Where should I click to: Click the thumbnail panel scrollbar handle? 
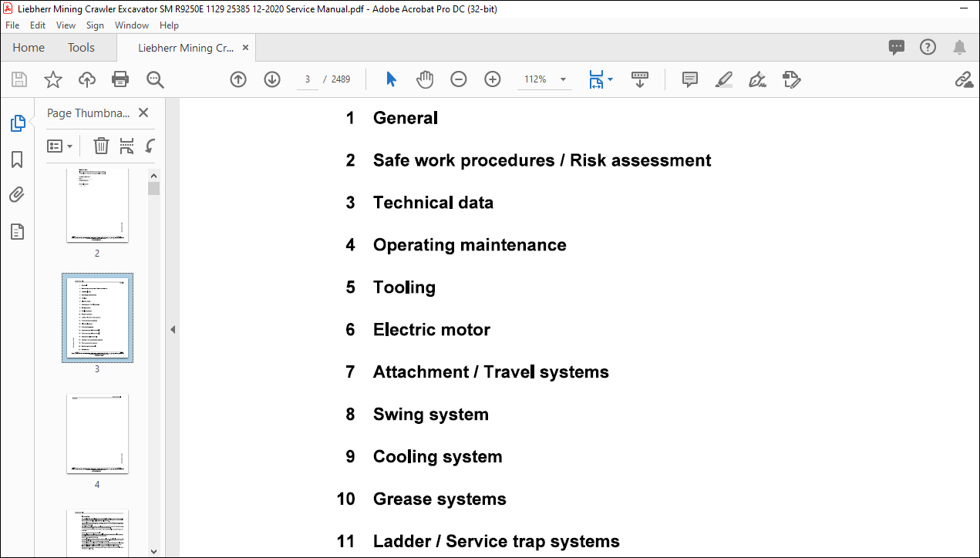click(153, 188)
